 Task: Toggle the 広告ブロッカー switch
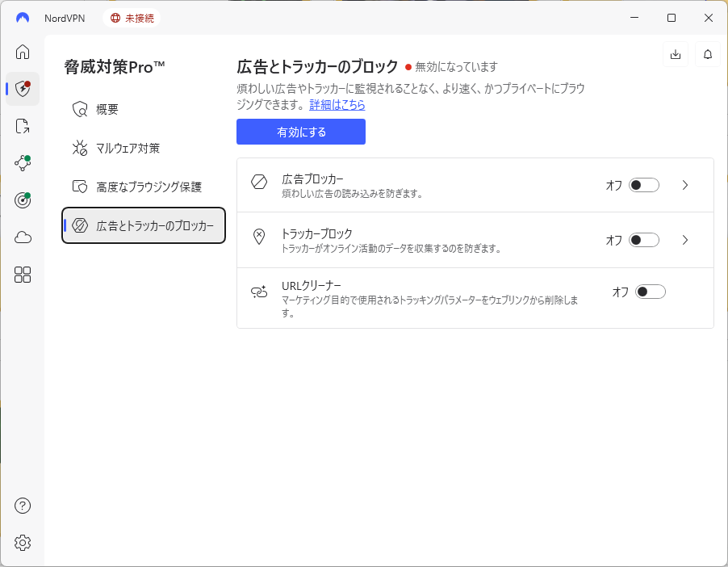click(644, 185)
